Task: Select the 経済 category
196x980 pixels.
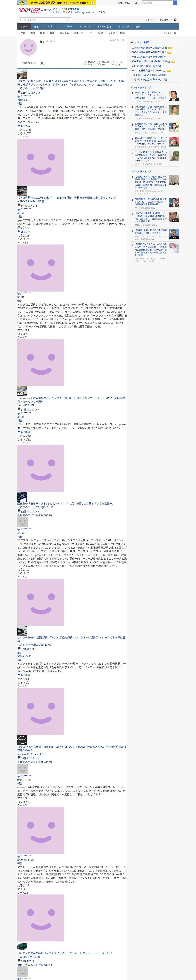Action: coord(52,33)
